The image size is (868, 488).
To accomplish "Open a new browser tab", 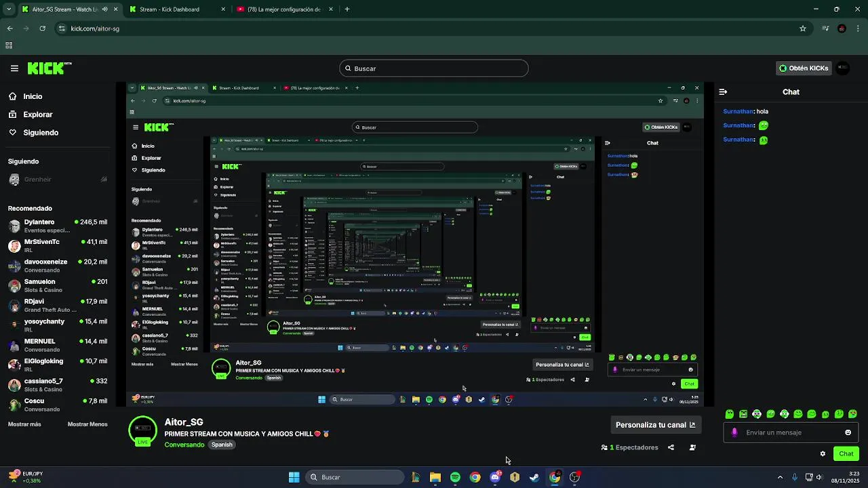I will click(347, 9).
